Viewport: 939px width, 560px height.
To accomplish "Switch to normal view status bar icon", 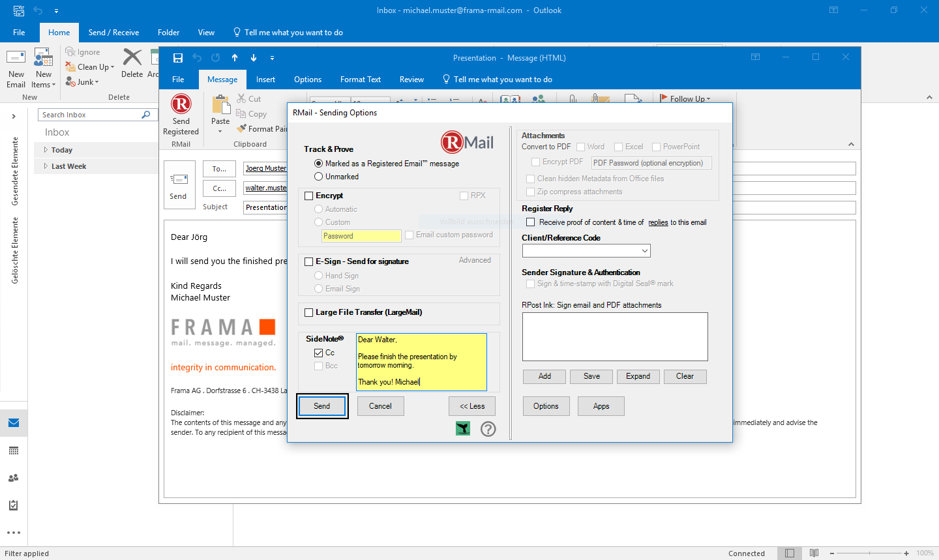I will (x=790, y=553).
